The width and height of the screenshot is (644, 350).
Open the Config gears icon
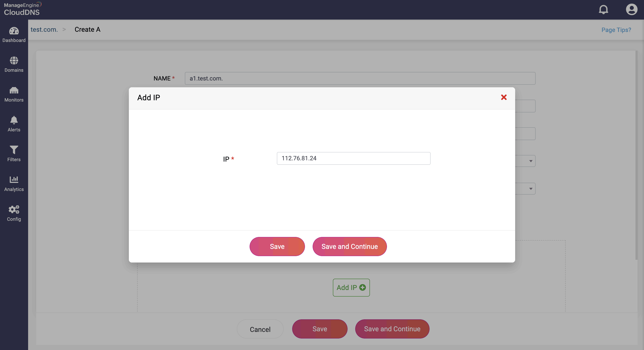click(14, 209)
